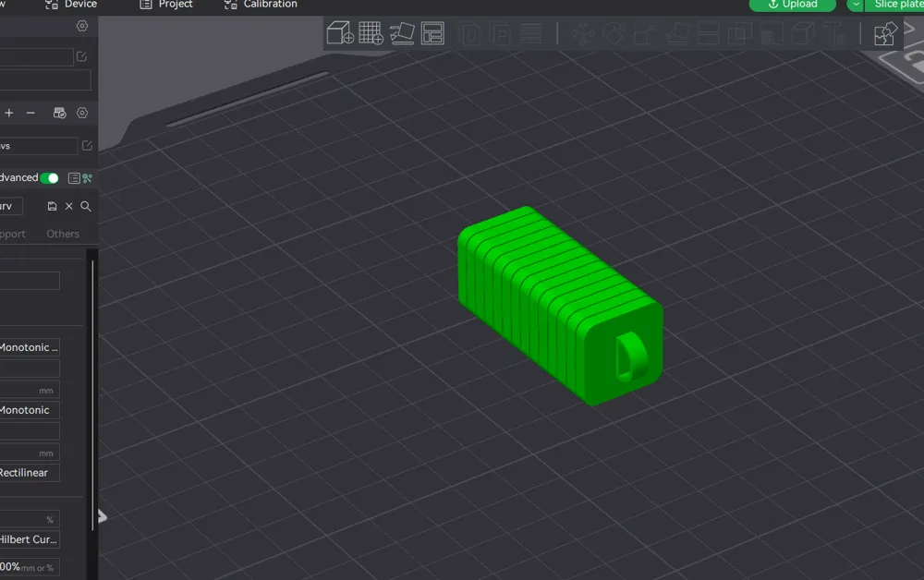The image size is (924, 580).
Task: Open the Assembly view puzzle icon
Action: point(885,34)
